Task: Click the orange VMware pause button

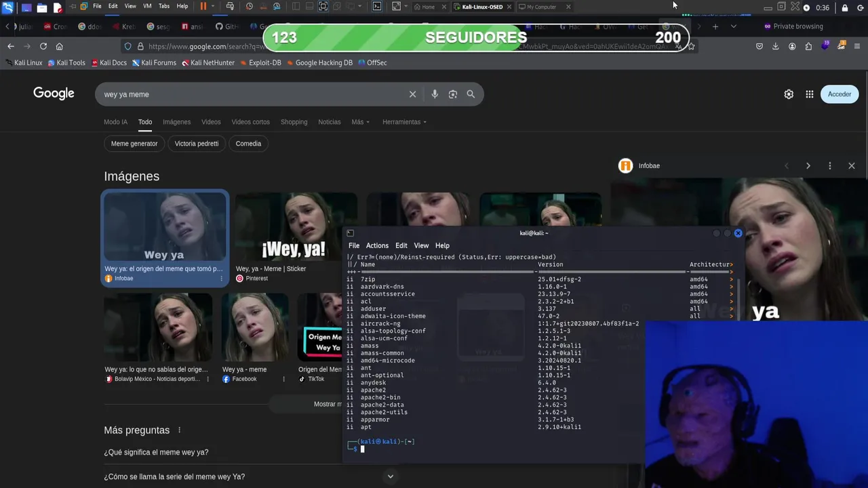Action: (203, 6)
